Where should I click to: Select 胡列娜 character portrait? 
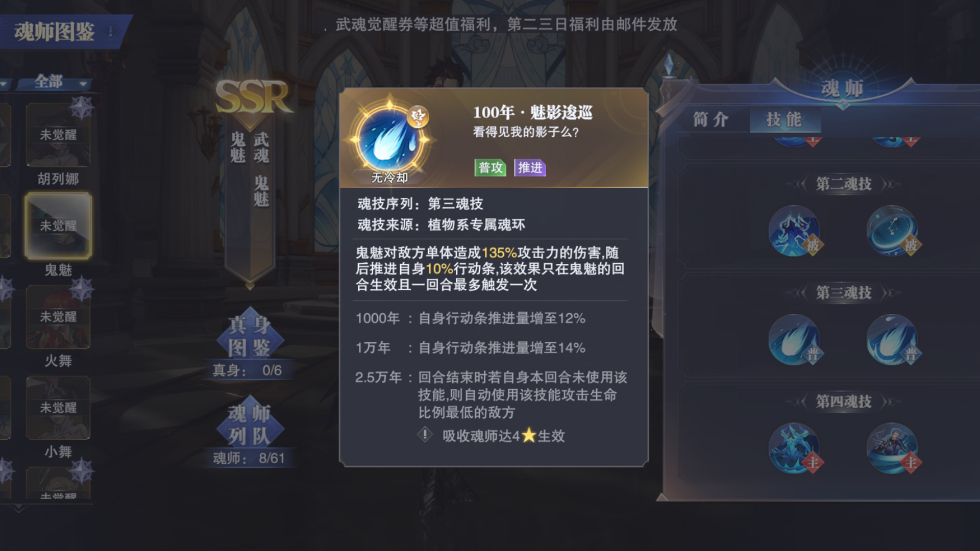click(x=58, y=135)
